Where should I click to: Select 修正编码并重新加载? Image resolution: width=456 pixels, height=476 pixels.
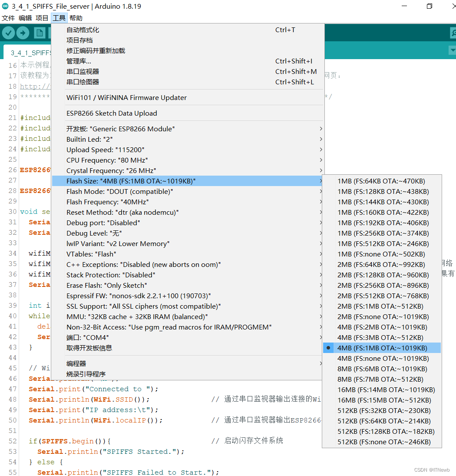coord(188,51)
